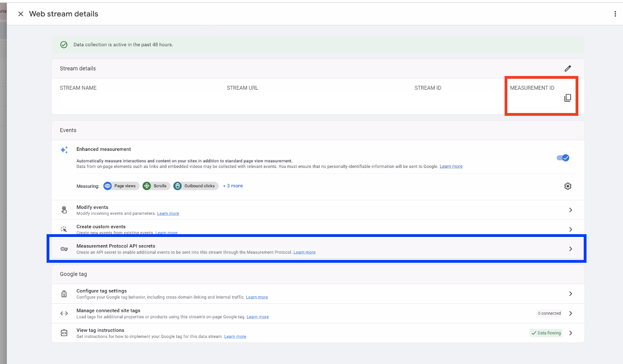Screen dimensions: 623x364
Task: Expand Create custom events row chevron
Action: point(571,229)
